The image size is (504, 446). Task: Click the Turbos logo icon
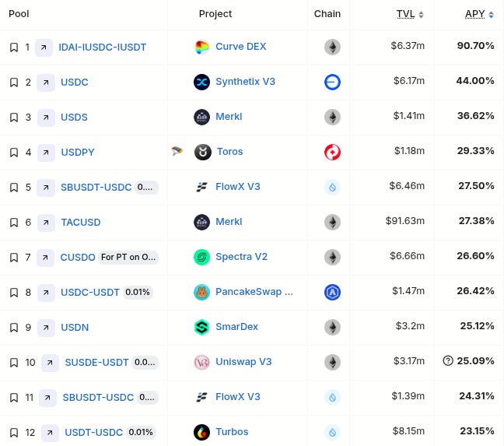coord(202,433)
